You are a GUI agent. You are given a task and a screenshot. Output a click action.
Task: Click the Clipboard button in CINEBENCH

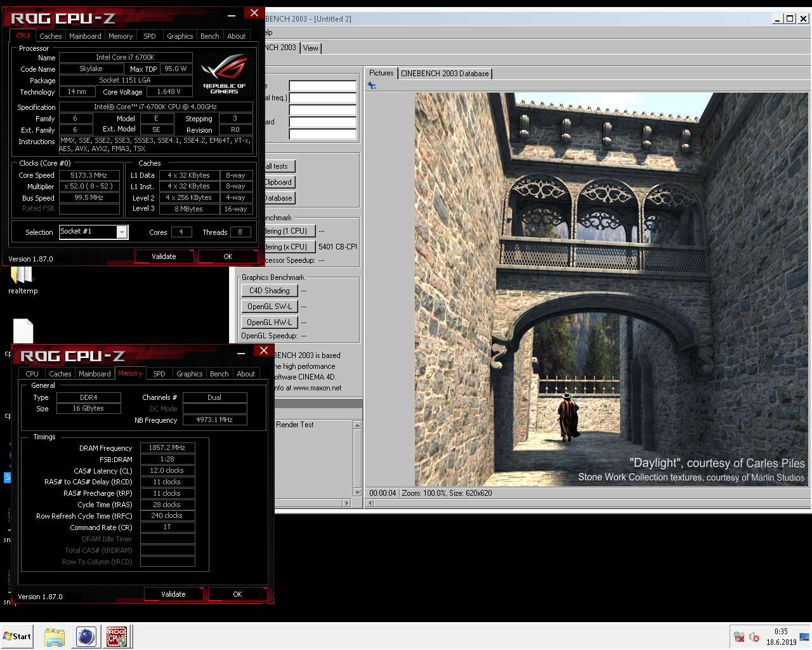[279, 182]
